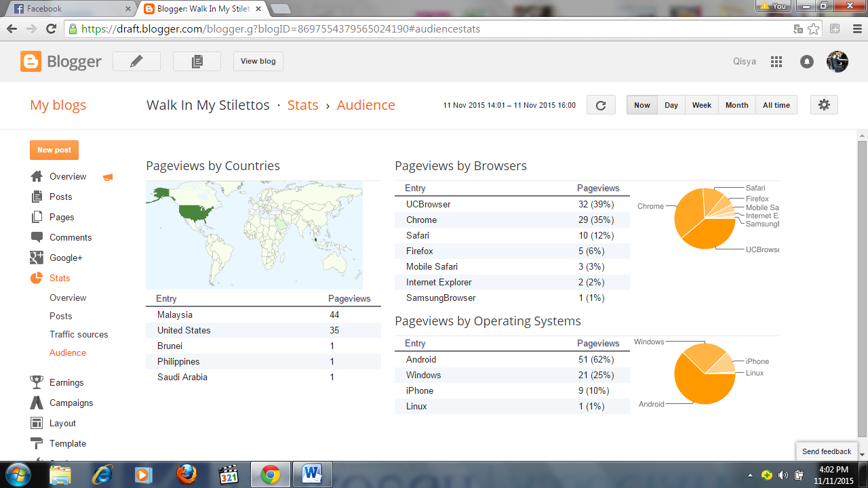Click the Stats pie chart icon
Image resolution: width=868 pixels, height=488 pixels.
[x=37, y=278]
